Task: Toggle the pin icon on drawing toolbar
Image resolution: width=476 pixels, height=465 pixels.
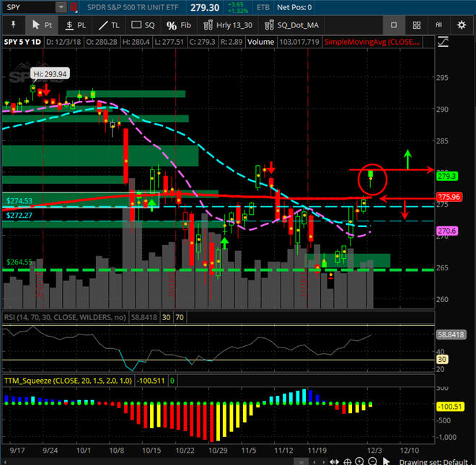Action: click(12, 25)
